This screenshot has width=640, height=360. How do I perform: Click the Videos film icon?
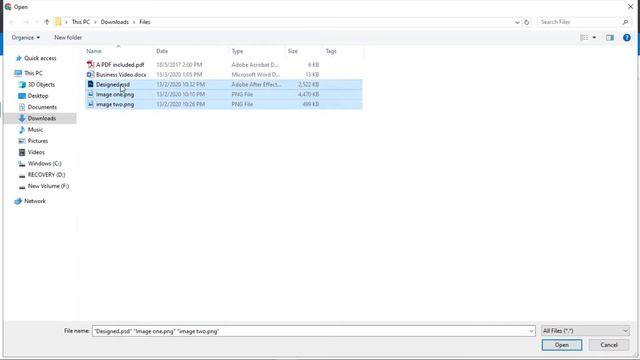[22, 152]
